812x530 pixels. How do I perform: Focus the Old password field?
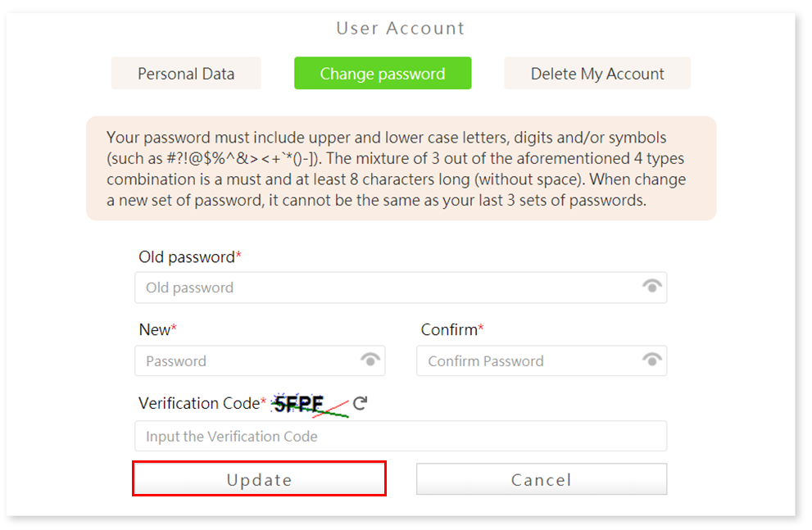pos(385,288)
